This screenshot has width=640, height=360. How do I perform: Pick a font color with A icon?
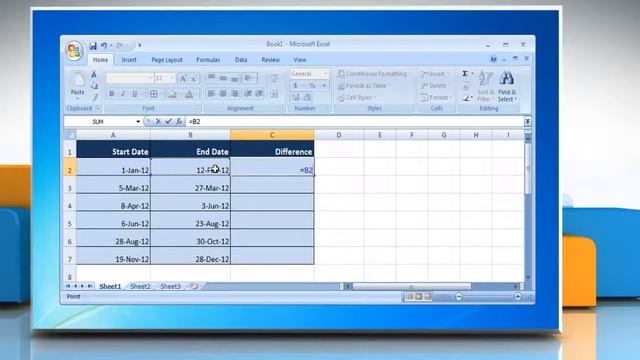(189, 94)
